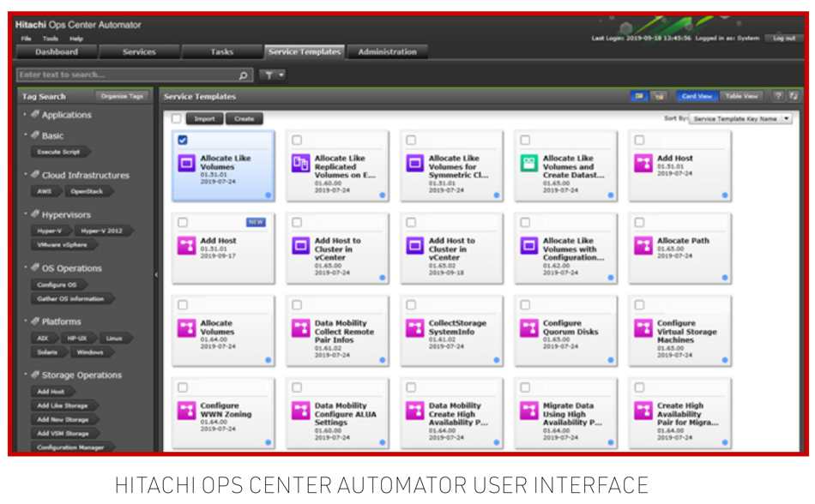Collapse the OS Operations tag group

25,267
